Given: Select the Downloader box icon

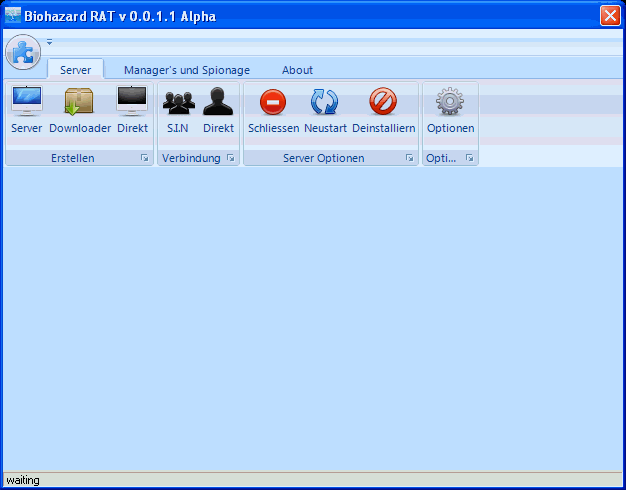Looking at the screenshot, I should (x=79, y=102).
